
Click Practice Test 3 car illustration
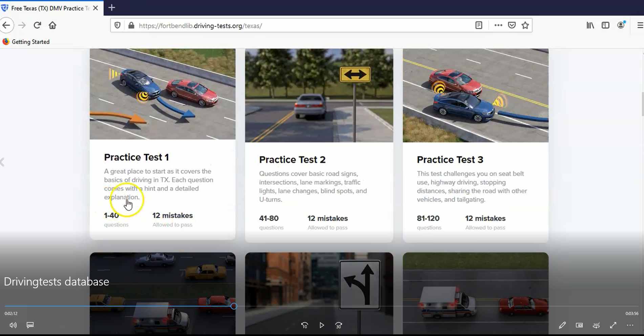coord(475,95)
